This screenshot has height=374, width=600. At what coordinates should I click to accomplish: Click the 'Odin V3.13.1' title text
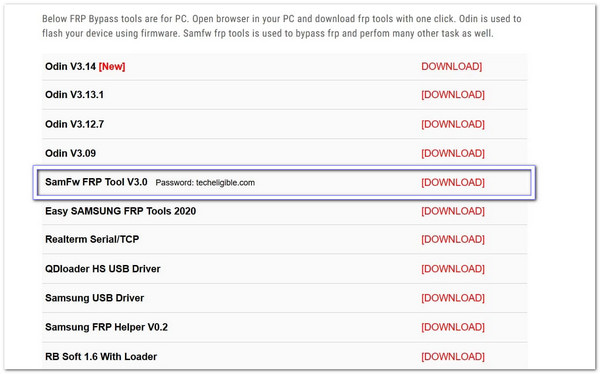point(75,95)
